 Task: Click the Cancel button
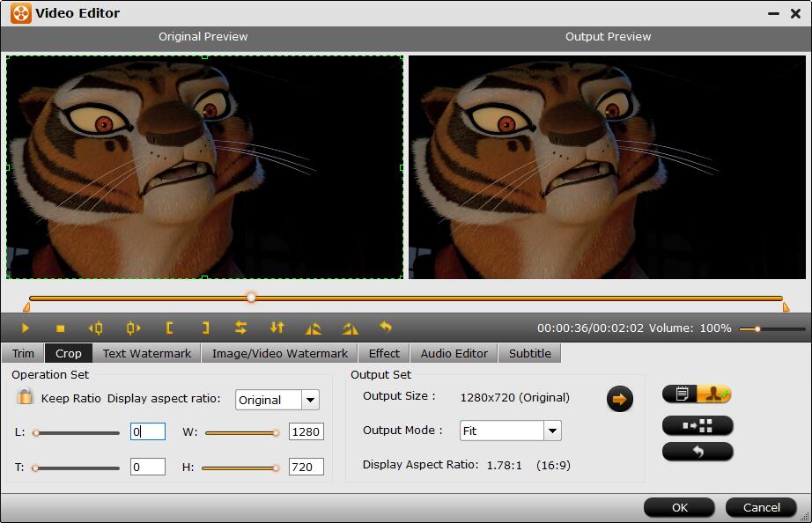761,507
